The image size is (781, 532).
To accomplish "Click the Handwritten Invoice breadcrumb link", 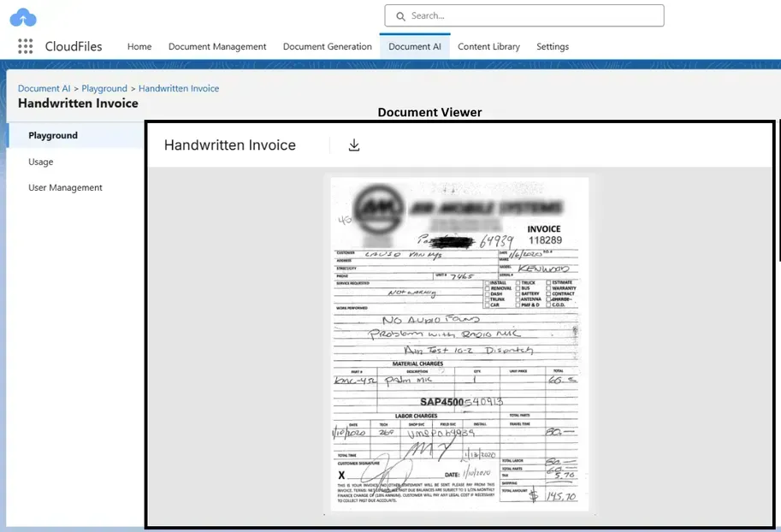I will tap(179, 88).
